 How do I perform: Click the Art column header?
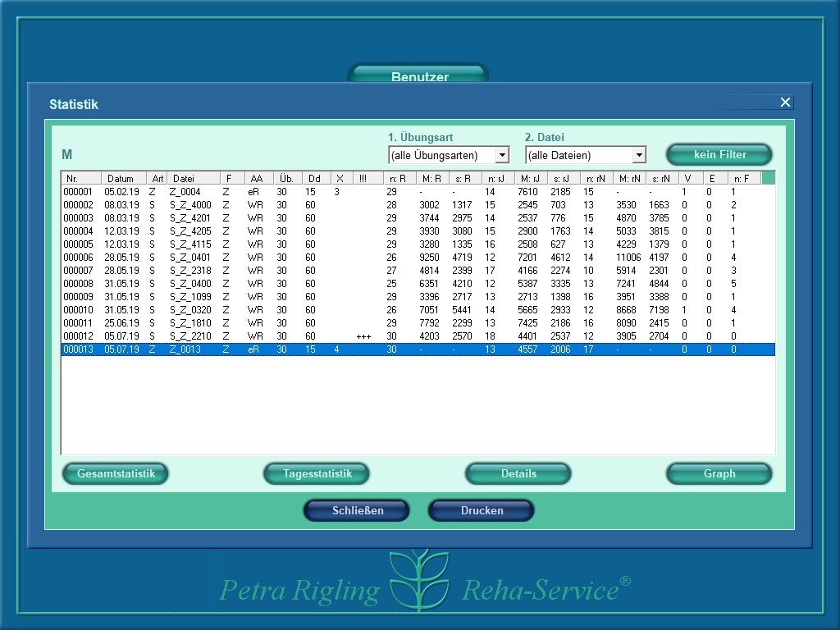coord(157,178)
